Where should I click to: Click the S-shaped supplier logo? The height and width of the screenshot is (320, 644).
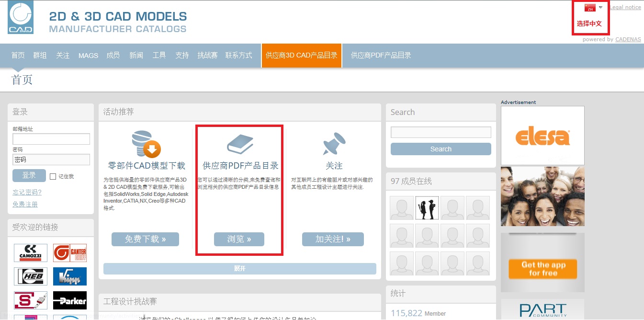pos(31,300)
